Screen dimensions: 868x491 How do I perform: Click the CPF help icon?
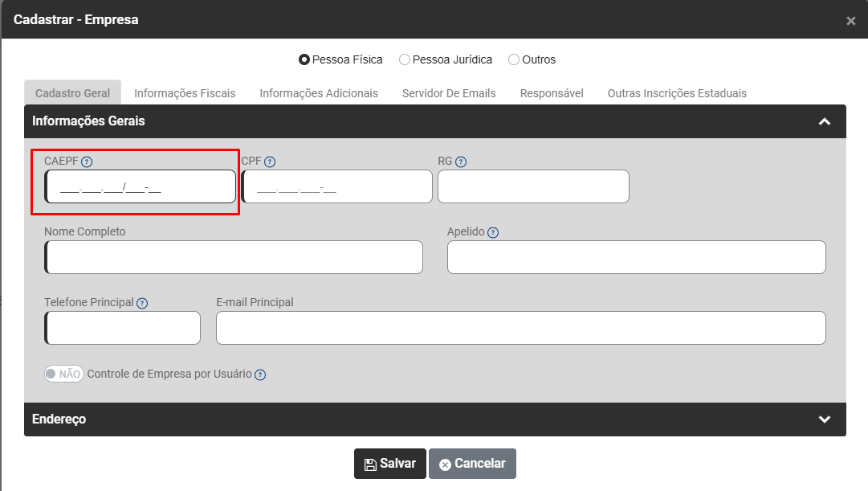(270, 162)
